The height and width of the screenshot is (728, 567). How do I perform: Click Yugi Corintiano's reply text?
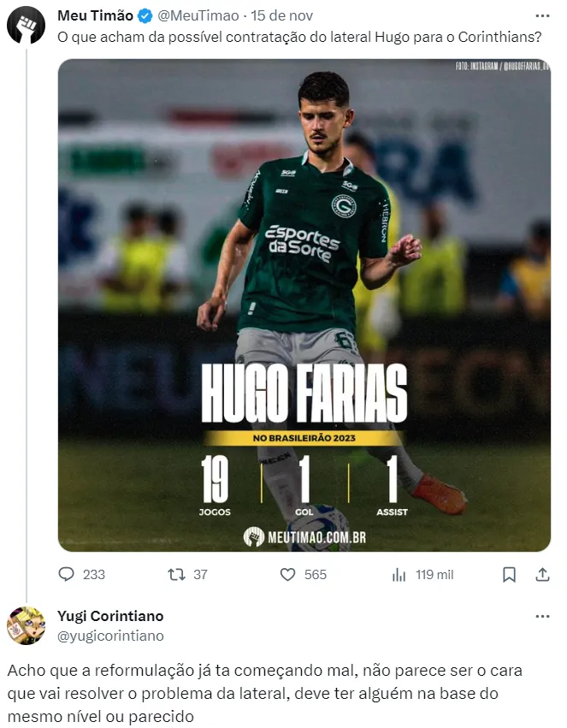pyautogui.click(x=263, y=692)
